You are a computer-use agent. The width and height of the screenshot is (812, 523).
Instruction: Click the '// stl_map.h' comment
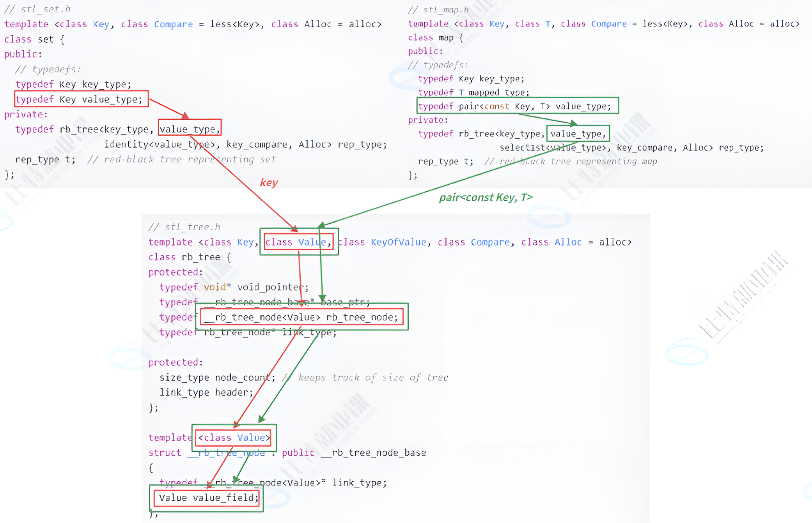(438, 10)
